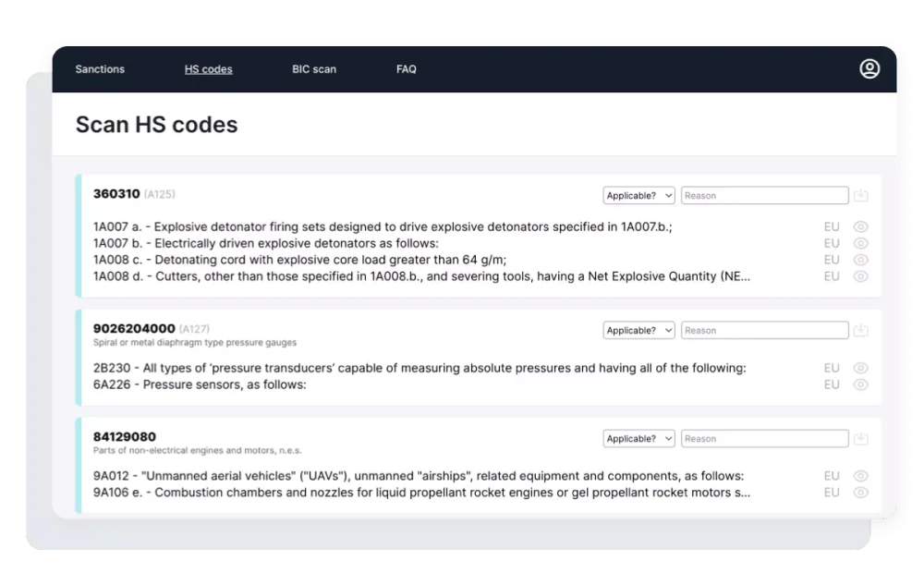Go to the Sanctions tab

pyautogui.click(x=100, y=69)
